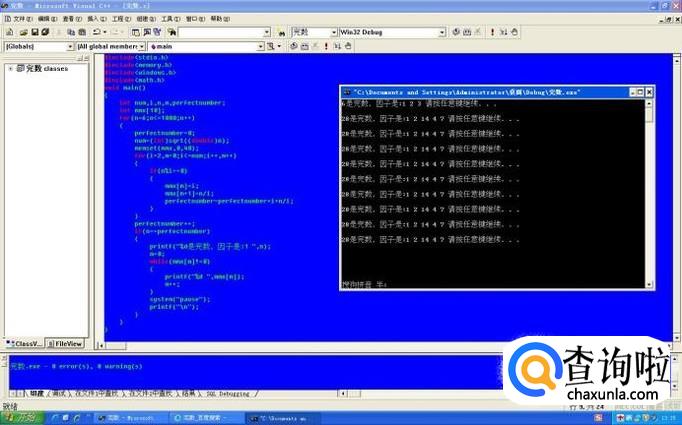Click the binoculars Search icon
The image size is (682, 425).
tap(281, 33)
